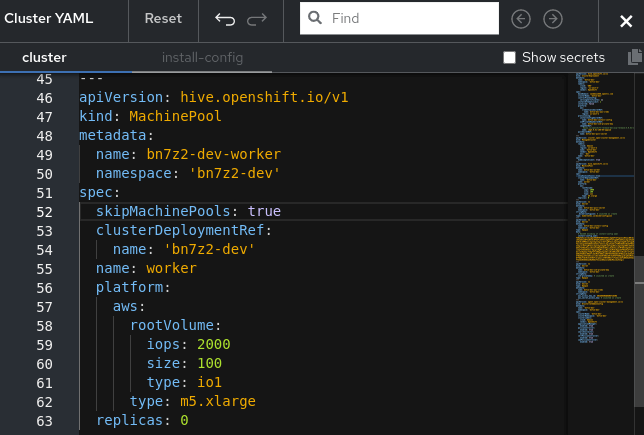Screen dimensions: 644x435
Task: Go to next search match arrow
Action: pyautogui.click(x=552, y=19)
